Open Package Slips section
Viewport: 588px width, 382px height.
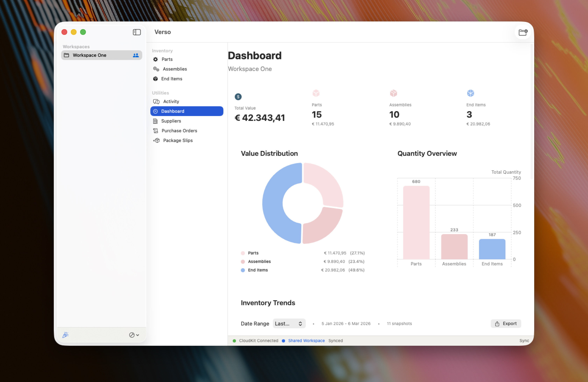point(178,140)
